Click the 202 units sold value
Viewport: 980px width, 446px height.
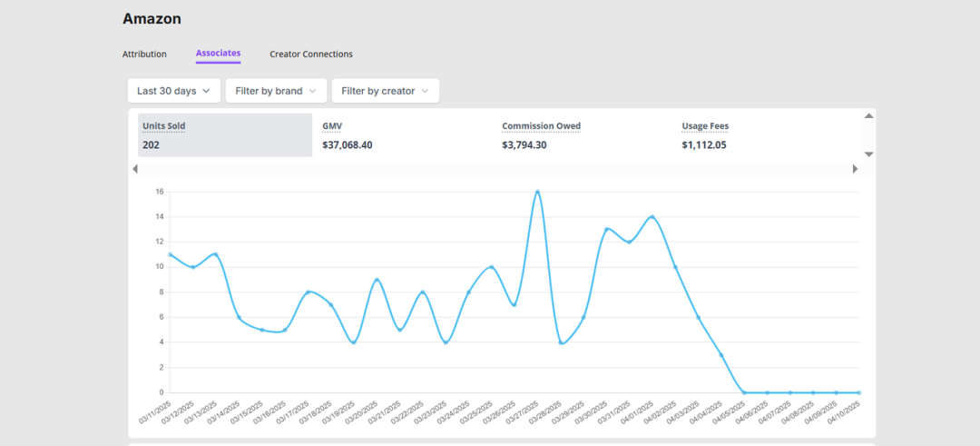(151, 145)
